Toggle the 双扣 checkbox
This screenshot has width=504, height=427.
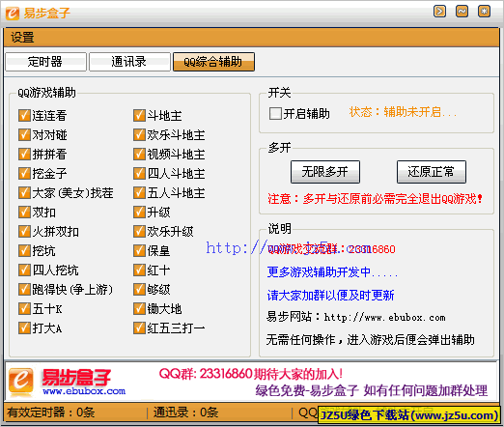[x=24, y=212]
